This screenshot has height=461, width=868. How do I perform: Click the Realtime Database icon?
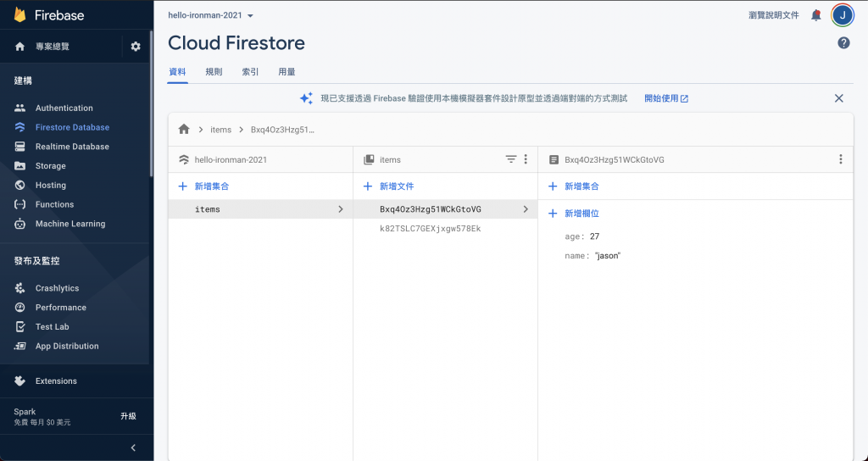[x=20, y=147]
